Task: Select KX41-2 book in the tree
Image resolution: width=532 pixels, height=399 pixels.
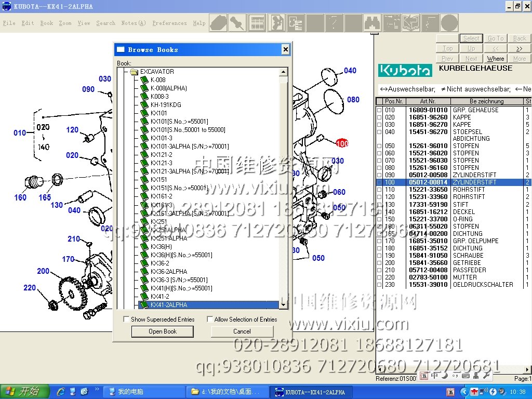Action: 159,296
